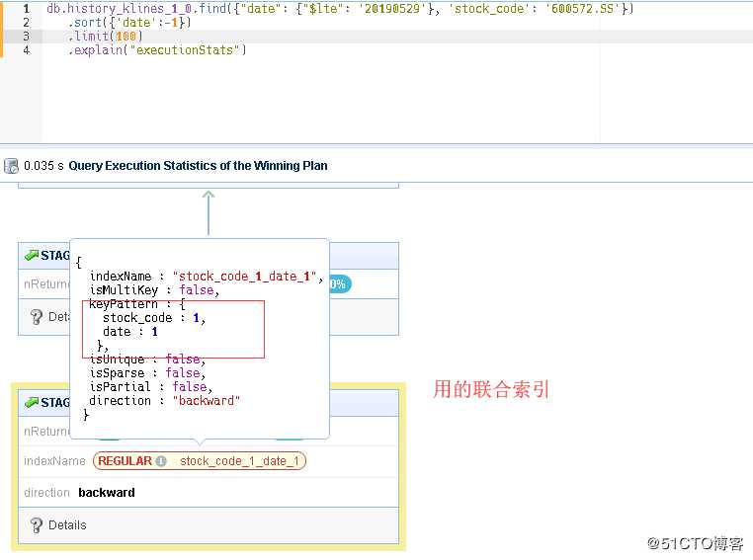
Task: Click the .sort({'date':-1}) code line
Action: pyautogui.click(x=129, y=23)
